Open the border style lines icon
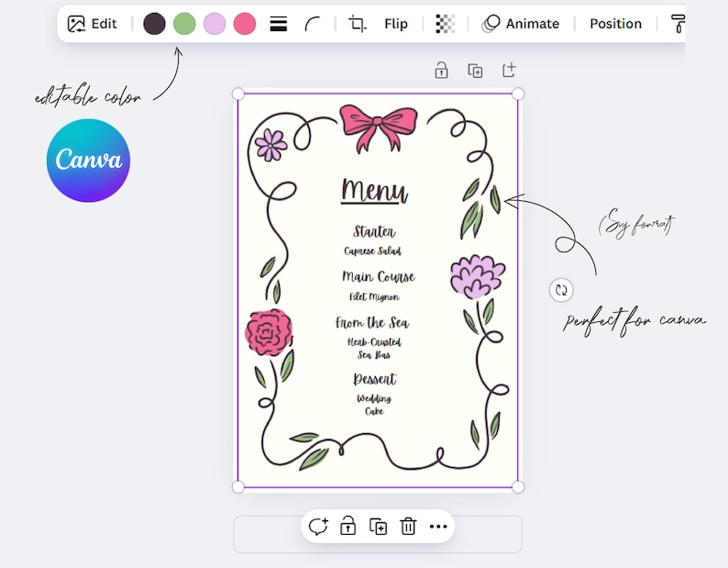This screenshot has height=568, width=728. pos(279,24)
